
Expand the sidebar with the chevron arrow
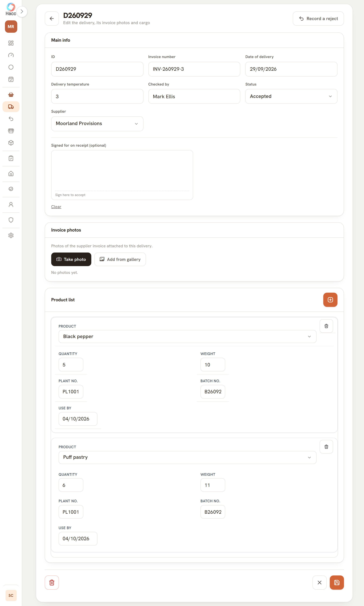click(x=22, y=12)
